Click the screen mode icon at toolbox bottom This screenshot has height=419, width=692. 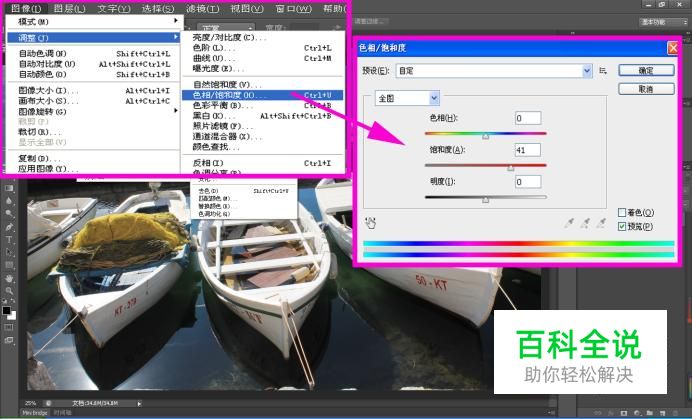coord(9,340)
